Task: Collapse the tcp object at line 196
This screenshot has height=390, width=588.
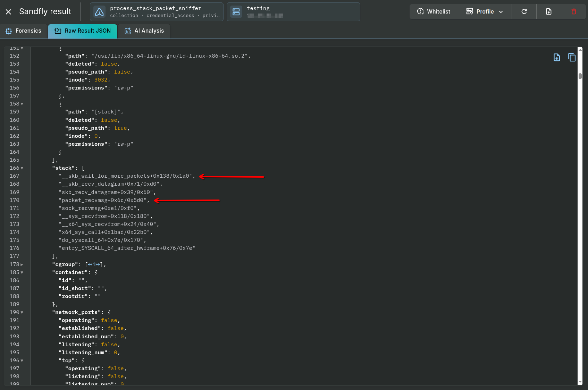Action: click(22, 361)
